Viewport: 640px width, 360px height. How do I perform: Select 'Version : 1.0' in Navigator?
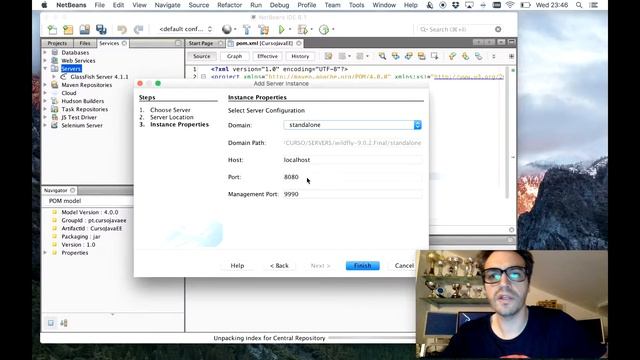(x=78, y=245)
